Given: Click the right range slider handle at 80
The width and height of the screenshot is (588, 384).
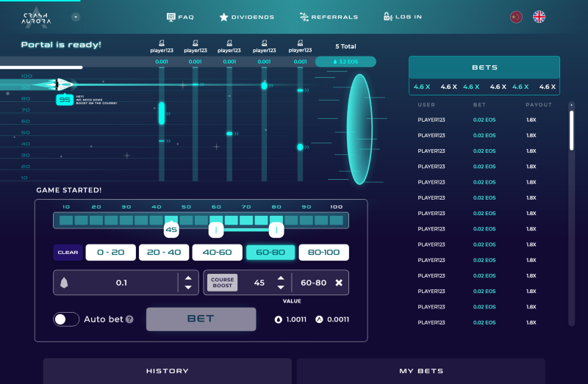Looking at the screenshot, I should pos(276,230).
